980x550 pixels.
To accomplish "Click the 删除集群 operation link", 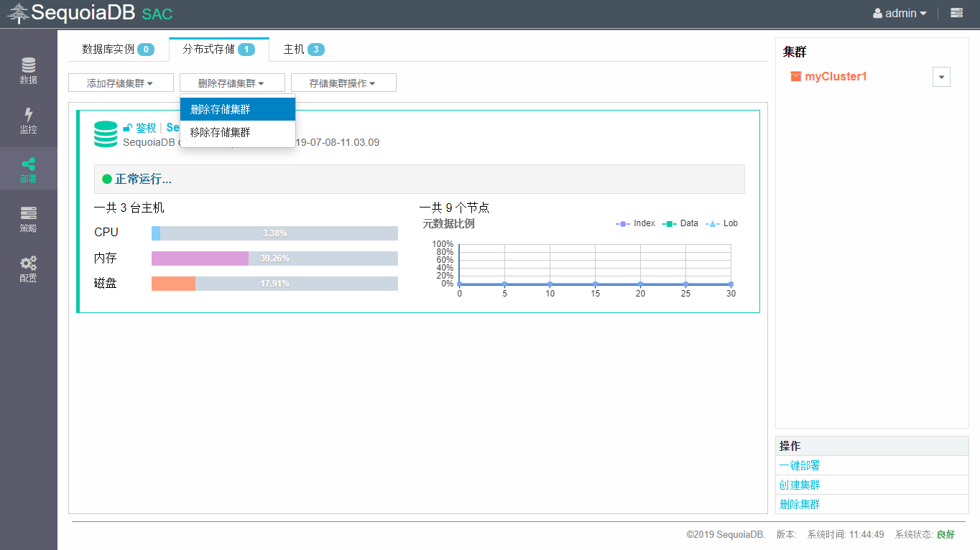I will [800, 504].
